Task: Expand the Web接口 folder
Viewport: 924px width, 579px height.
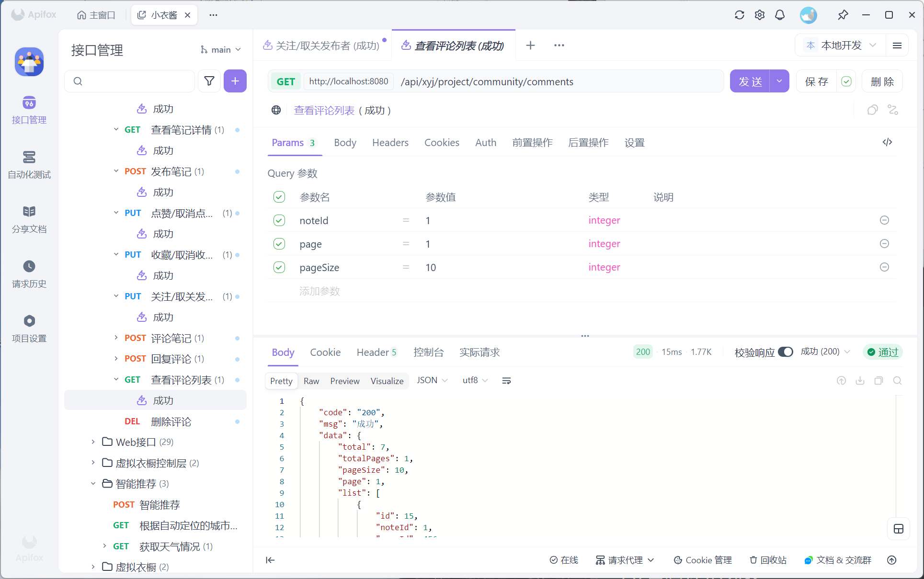Action: [93, 442]
